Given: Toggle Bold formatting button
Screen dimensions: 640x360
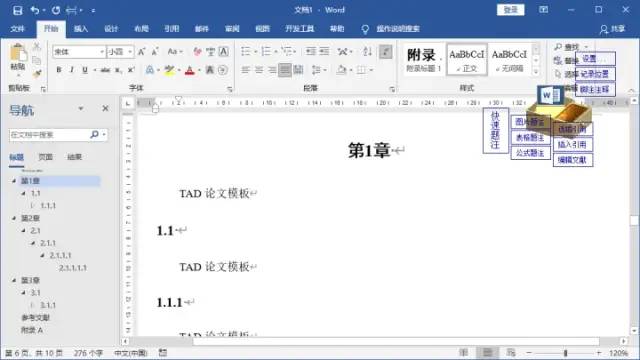Looking at the screenshot, I should pyautogui.click(x=59, y=70).
